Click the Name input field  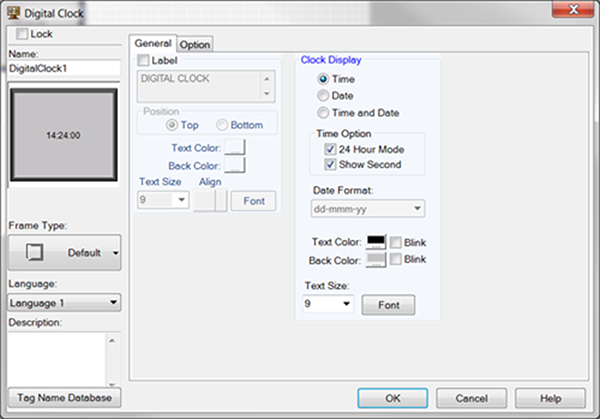(x=64, y=68)
